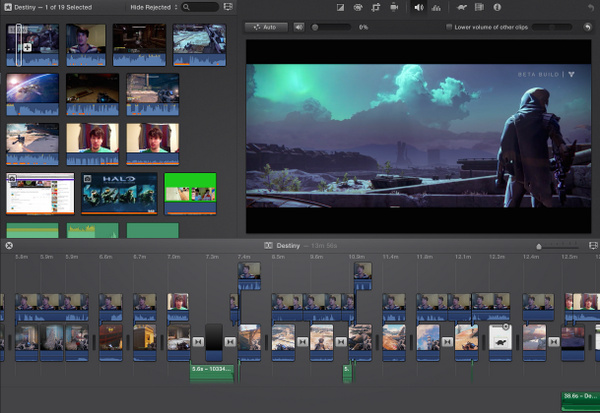Click the star icon beside Destiny event title

tap(7, 7)
